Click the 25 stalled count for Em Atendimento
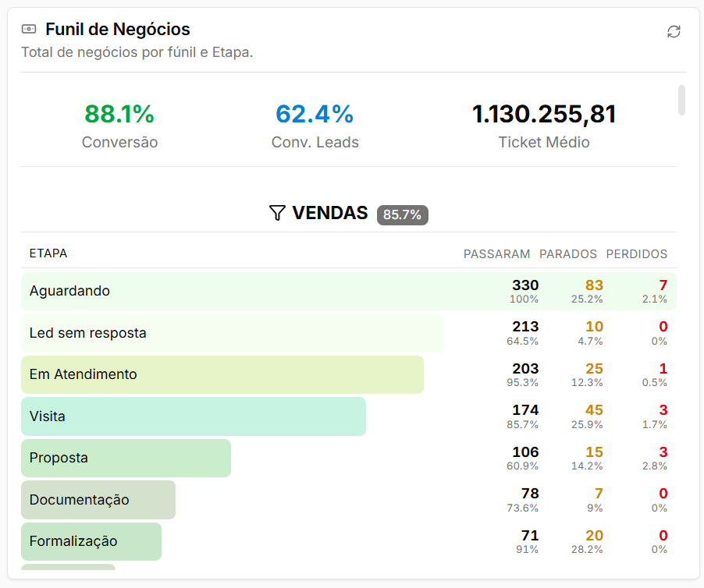Viewport: 704px width, 588px height. (594, 369)
